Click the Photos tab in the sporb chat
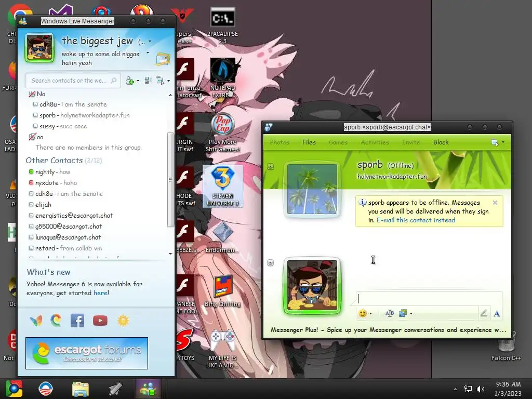Screen dimensions: 532x399 280,142
